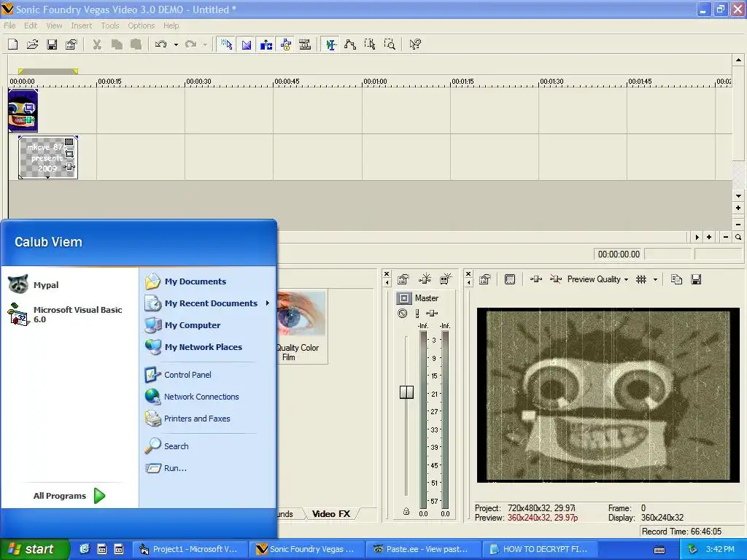747x560 pixels.
Task: Click green event FX icon on face clip
Action: [29, 119]
